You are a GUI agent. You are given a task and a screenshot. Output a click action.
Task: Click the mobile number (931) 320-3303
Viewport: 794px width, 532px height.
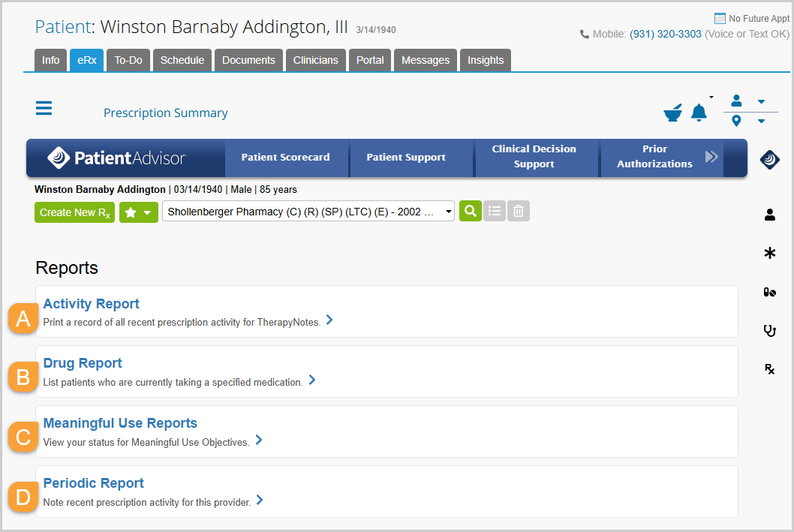tap(666, 34)
